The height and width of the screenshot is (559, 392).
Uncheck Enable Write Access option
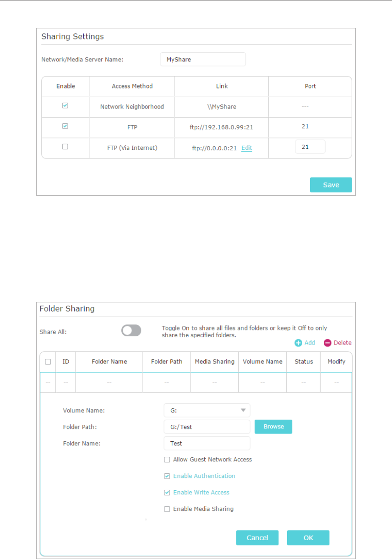167,493
